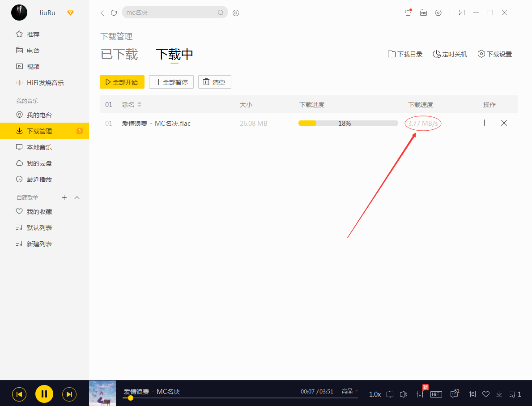Click the song title 爱情浪费 - MC名决 in player

(152, 391)
